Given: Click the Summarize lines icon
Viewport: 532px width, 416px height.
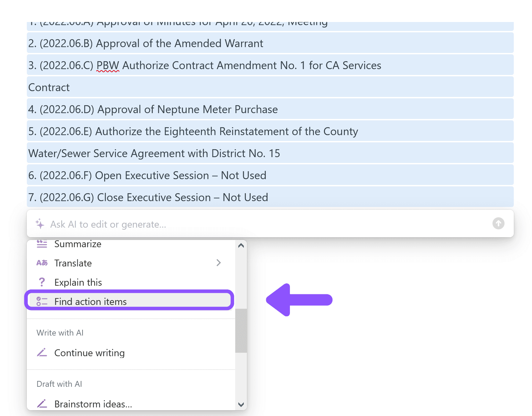Looking at the screenshot, I should (42, 244).
